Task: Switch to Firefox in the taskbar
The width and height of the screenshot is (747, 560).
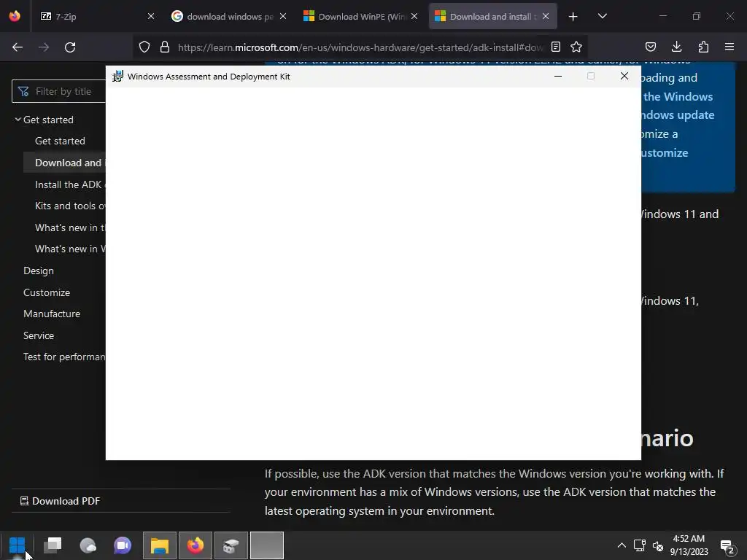Action: coord(196,545)
